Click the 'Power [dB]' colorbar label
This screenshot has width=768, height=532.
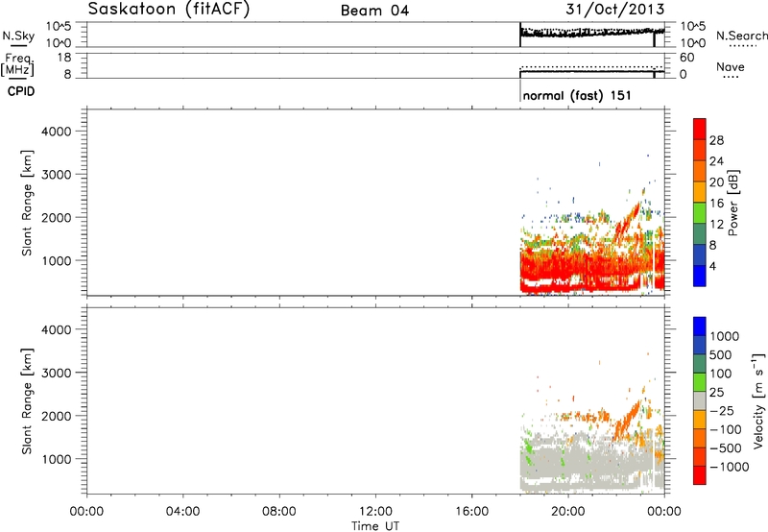coord(733,203)
